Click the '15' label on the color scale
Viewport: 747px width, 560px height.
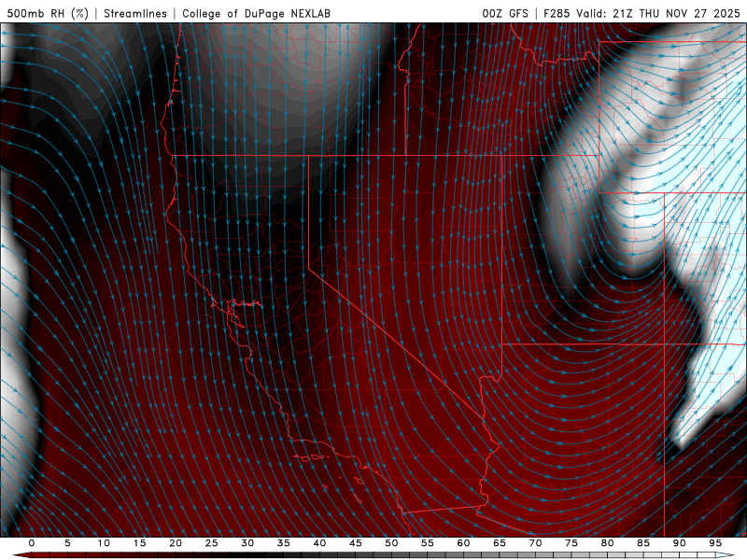[x=139, y=543]
